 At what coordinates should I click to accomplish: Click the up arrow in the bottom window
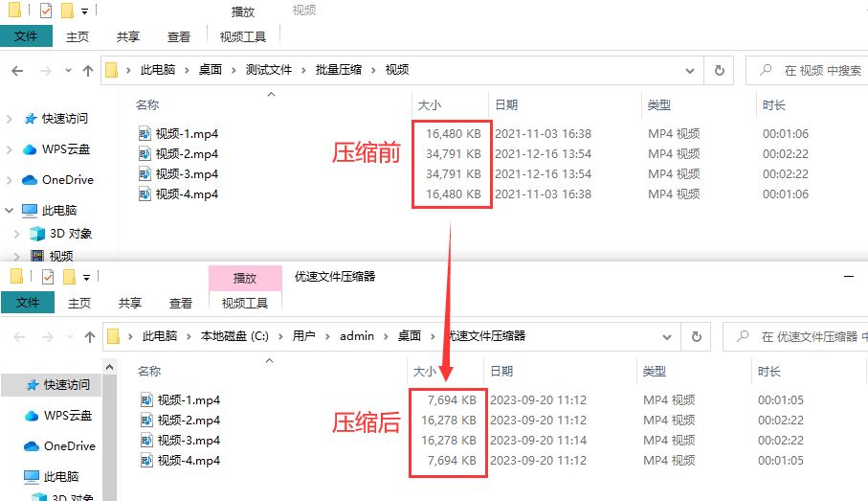(90, 336)
